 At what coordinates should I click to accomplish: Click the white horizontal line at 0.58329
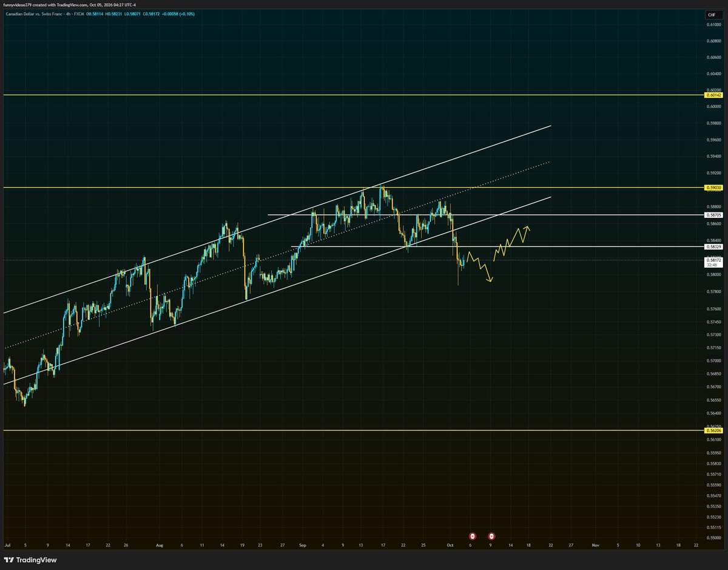pyautogui.click(x=497, y=247)
